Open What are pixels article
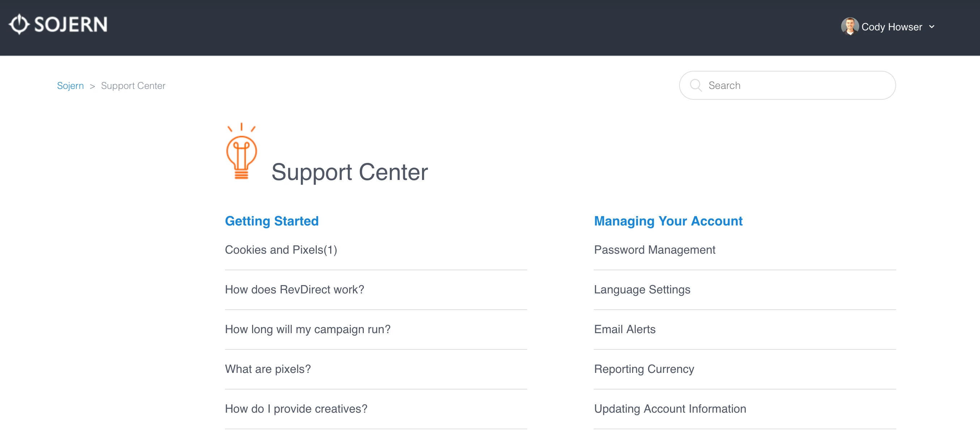 pos(268,369)
